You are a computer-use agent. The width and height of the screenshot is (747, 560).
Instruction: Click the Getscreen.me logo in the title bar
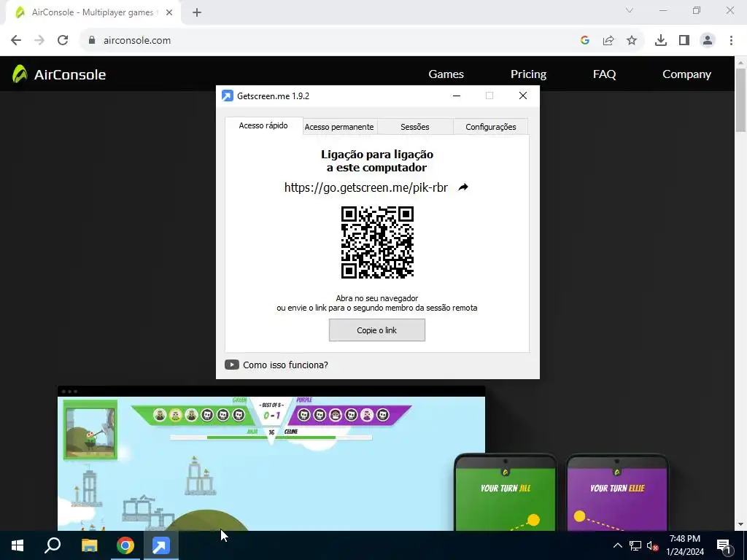228,96
